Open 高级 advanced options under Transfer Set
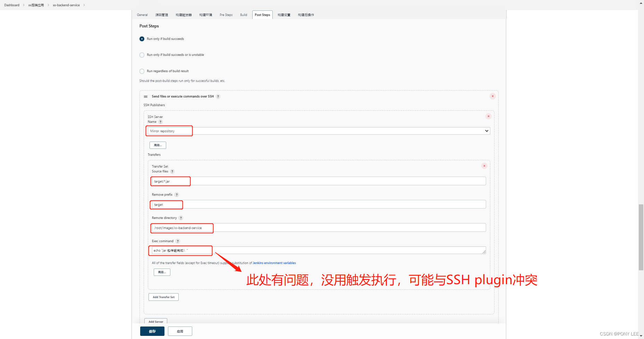This screenshot has width=644, height=339. 162,272
